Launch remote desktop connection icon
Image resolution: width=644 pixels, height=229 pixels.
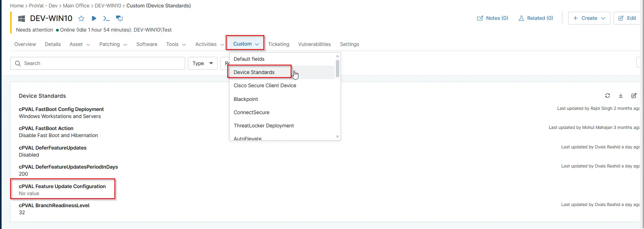pyautogui.click(x=119, y=18)
